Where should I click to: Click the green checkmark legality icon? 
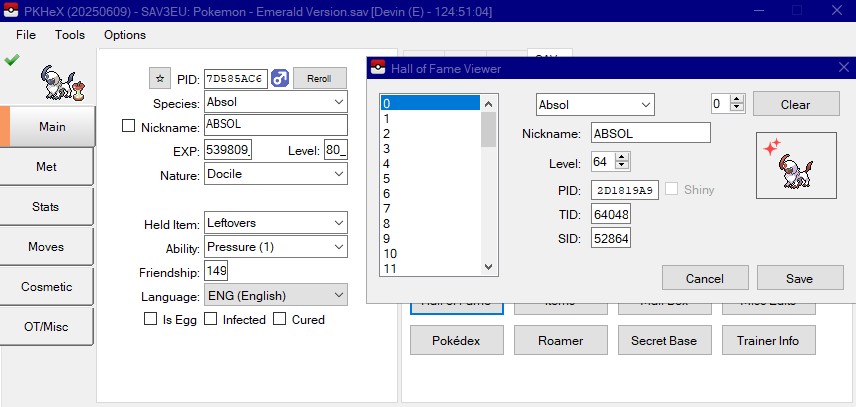pyautogui.click(x=12, y=60)
